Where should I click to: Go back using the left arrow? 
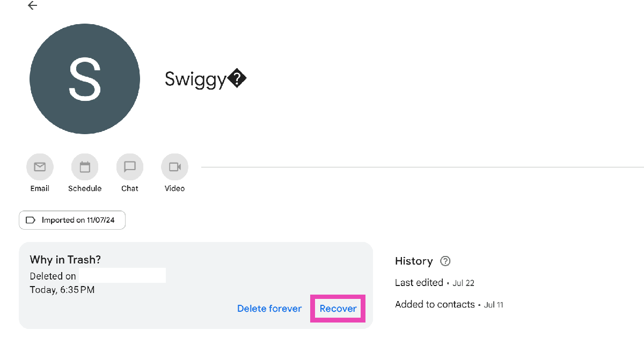(33, 6)
